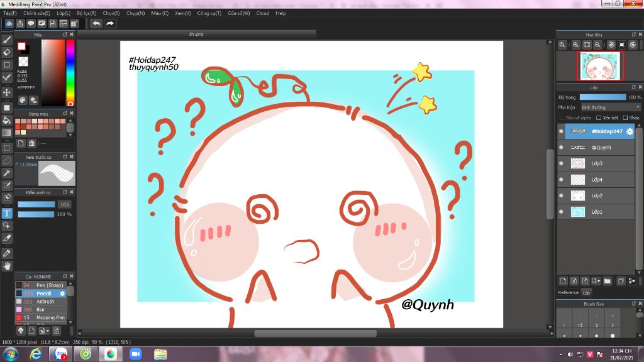Select the Pen (Sharp) brush
The image size is (644, 362).
(x=40, y=285)
